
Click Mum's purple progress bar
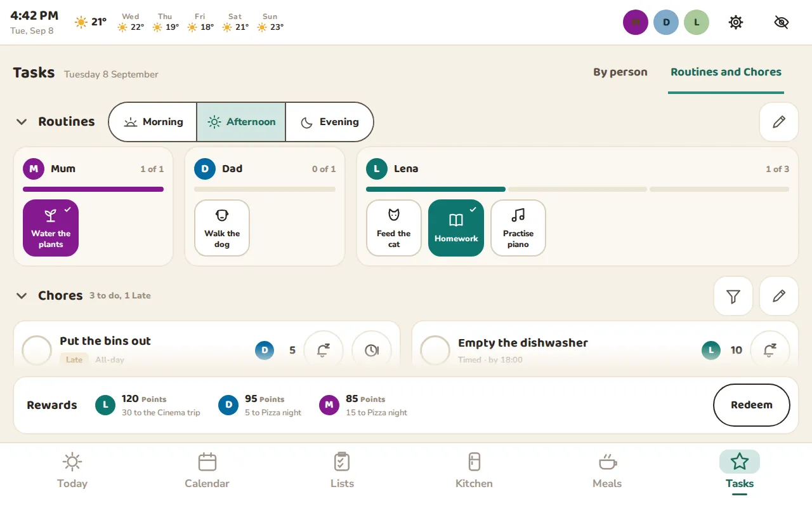click(x=93, y=189)
